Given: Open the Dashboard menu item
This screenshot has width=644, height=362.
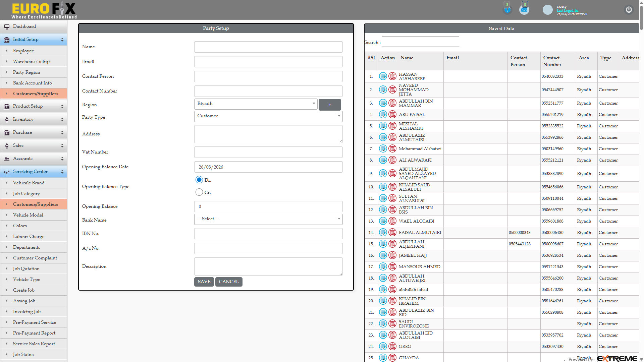Looking at the screenshot, I should (x=24, y=26).
